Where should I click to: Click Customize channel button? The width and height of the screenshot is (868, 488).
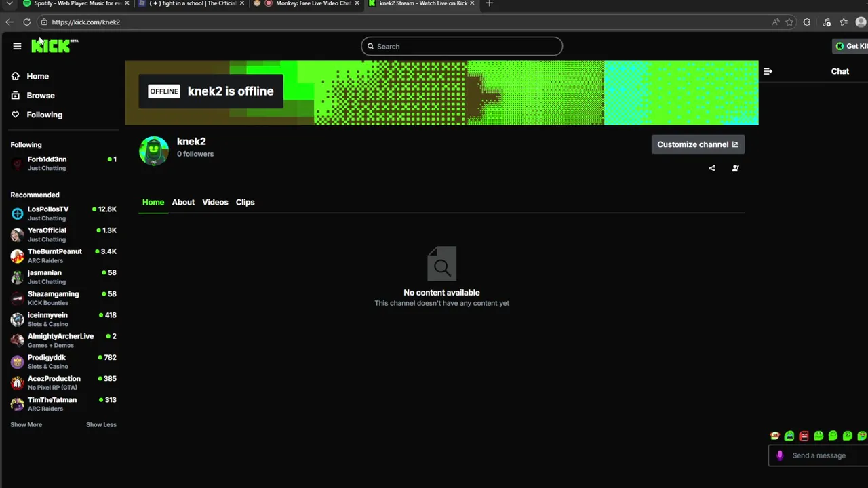coord(698,144)
